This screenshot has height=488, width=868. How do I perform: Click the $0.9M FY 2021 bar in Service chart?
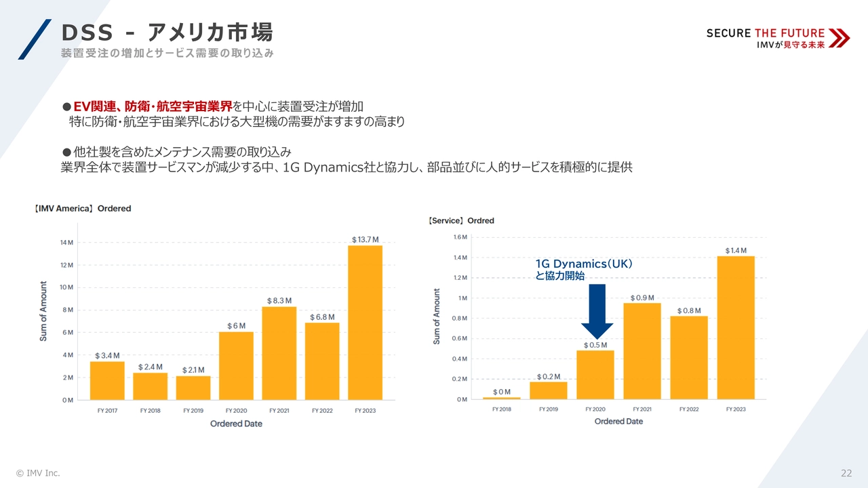coord(642,351)
